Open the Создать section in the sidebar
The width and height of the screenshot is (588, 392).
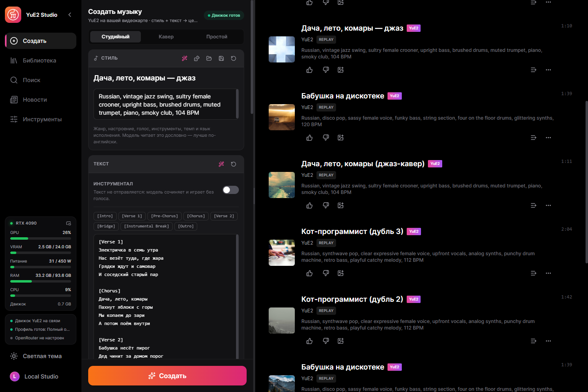[x=40, y=41]
